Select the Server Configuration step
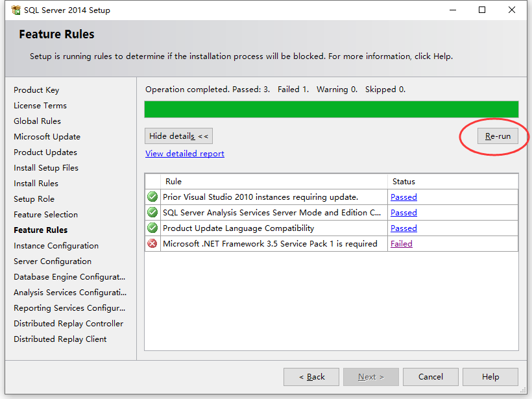Viewport: 532px width, 399px height. [x=53, y=261]
